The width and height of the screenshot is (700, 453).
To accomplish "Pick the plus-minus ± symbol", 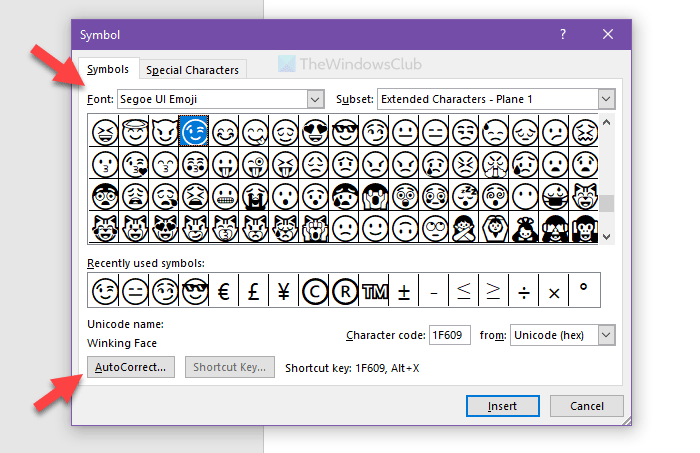I will point(404,291).
